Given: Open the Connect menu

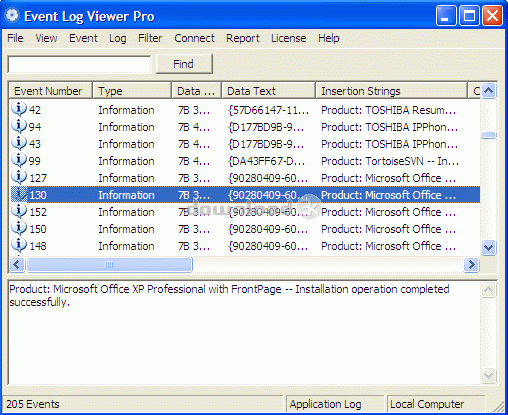Looking at the screenshot, I should [194, 38].
